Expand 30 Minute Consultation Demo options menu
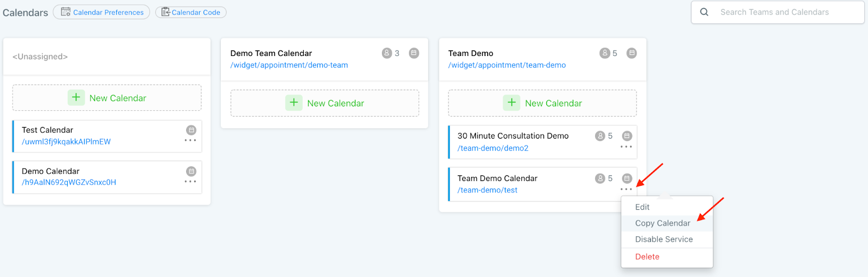868x277 pixels. click(626, 147)
